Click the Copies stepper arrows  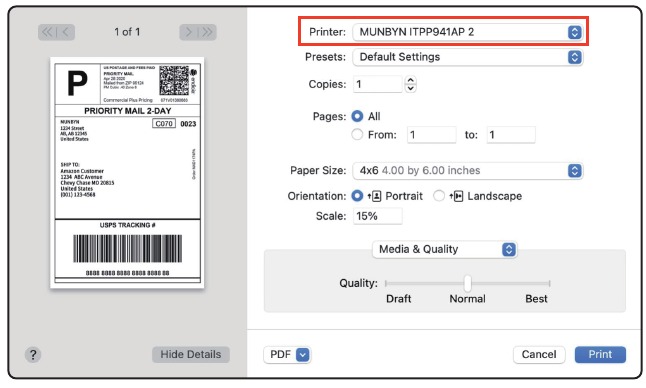(410, 84)
